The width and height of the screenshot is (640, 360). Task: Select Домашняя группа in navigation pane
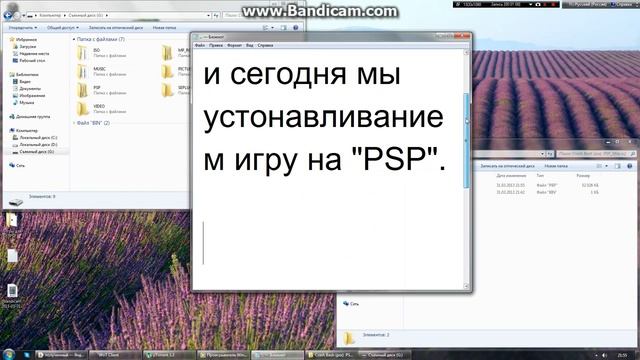pos(29,117)
